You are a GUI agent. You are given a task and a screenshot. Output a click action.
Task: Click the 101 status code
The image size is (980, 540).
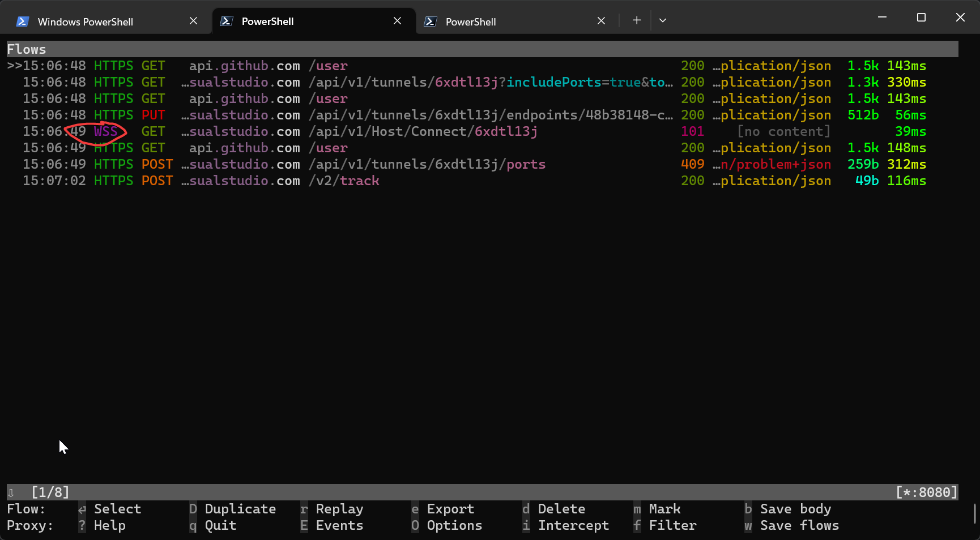(x=692, y=131)
